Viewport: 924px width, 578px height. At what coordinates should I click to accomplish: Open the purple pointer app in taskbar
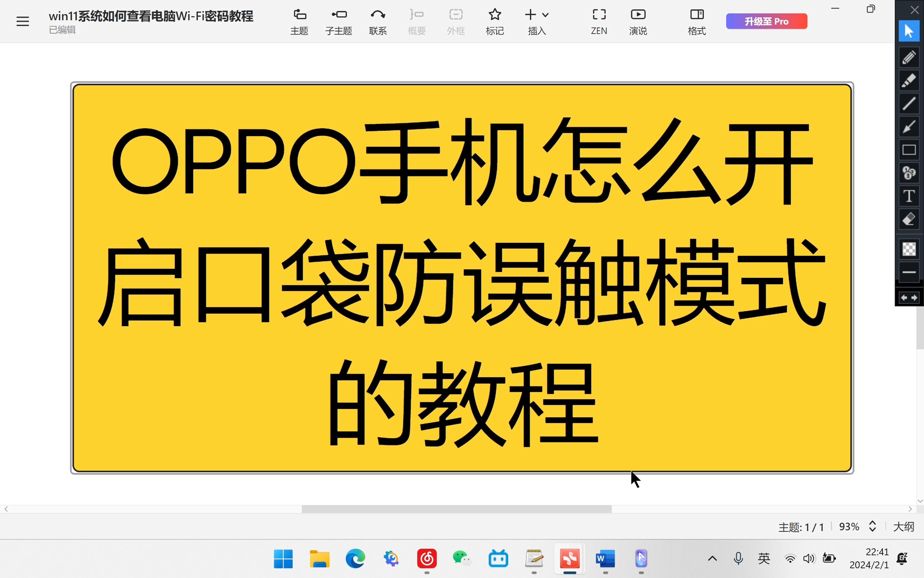(x=641, y=559)
